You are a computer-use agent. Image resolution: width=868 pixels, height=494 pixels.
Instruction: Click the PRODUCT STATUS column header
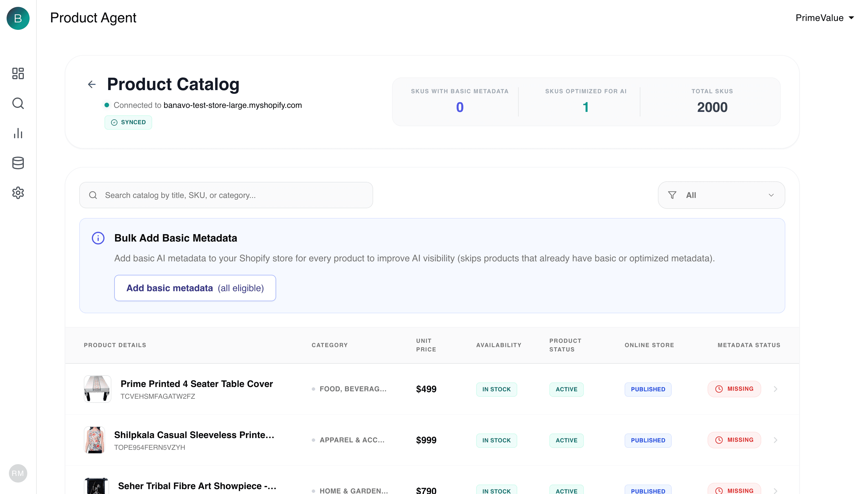565,345
